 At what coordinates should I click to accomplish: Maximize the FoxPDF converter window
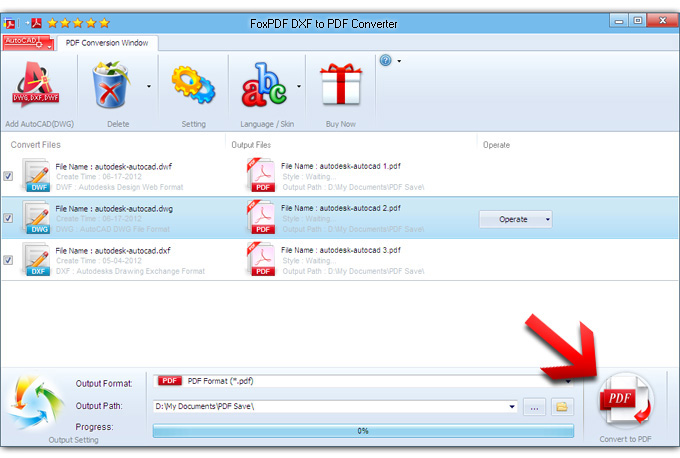pos(638,21)
